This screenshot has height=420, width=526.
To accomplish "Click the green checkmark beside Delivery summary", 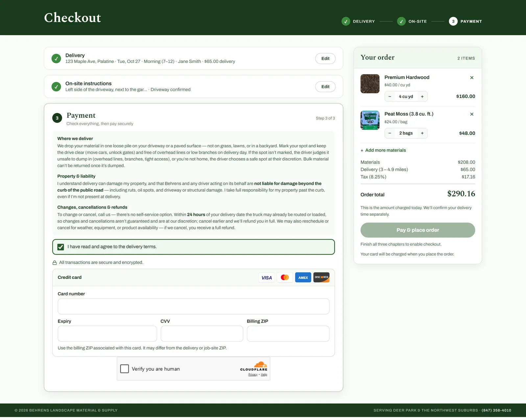I will click(x=56, y=59).
